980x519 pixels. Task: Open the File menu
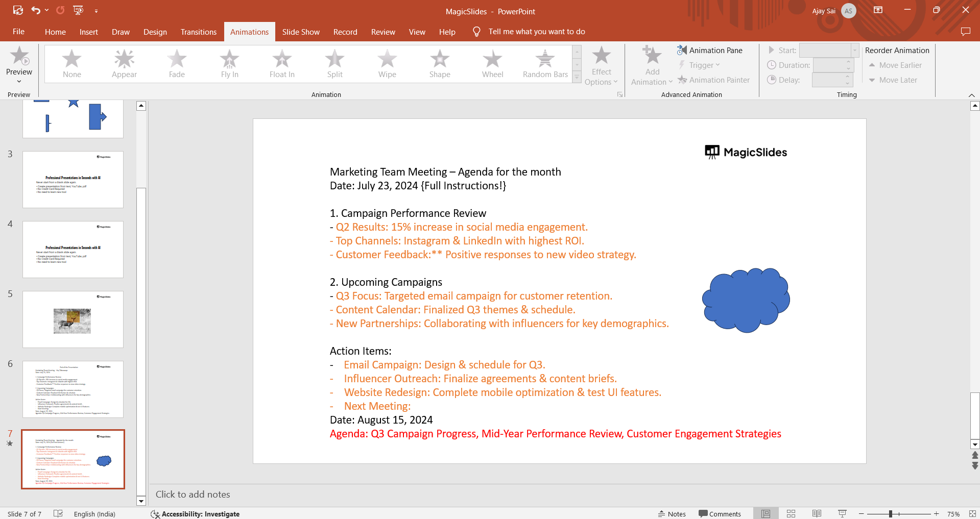click(18, 32)
